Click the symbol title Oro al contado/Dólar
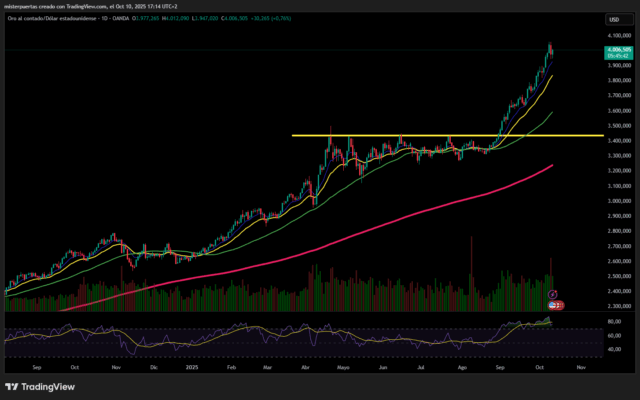This screenshot has height=400, width=640. coord(50,18)
